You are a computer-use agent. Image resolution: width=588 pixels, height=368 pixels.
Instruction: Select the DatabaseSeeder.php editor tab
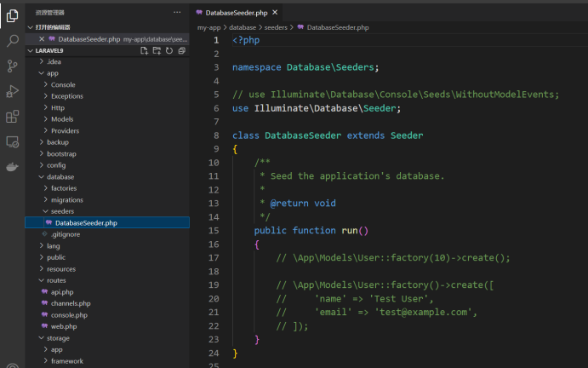pyautogui.click(x=236, y=13)
